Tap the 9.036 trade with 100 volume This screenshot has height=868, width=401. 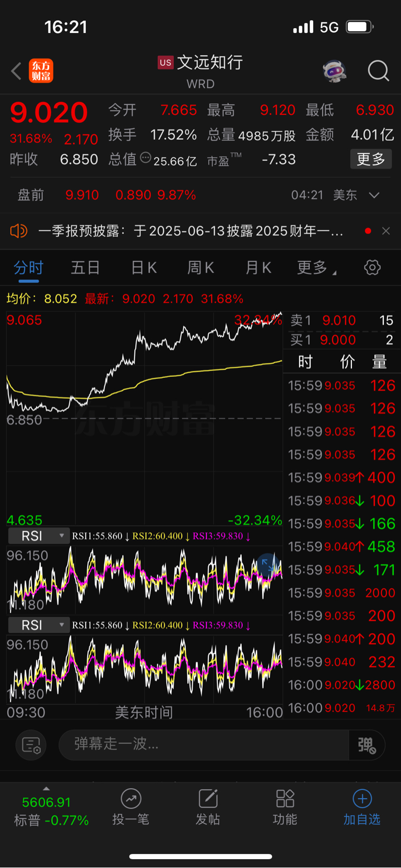(341, 501)
